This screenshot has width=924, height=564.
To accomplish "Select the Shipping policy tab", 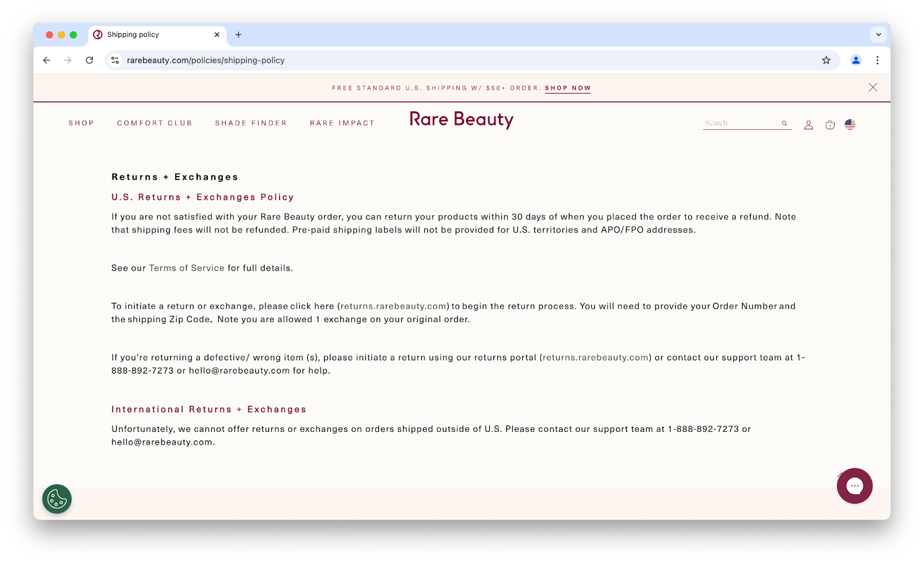I will pos(157,35).
